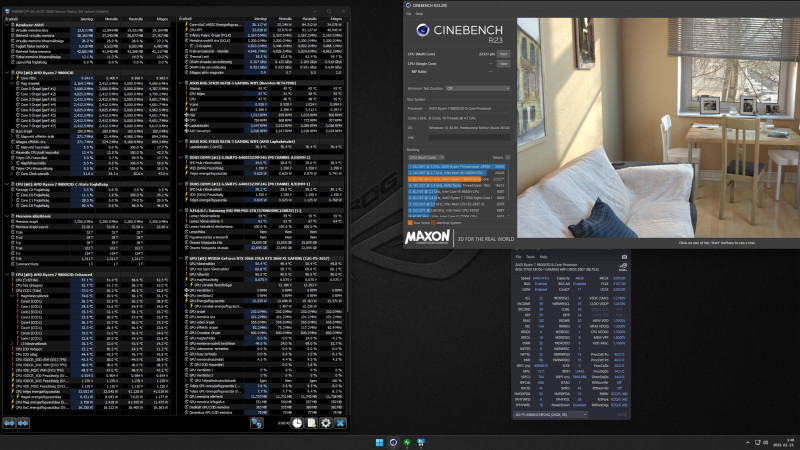Select the orange Ryzen 7 9800X3D ranking row
The height and width of the screenshot is (450, 800).
click(x=457, y=179)
